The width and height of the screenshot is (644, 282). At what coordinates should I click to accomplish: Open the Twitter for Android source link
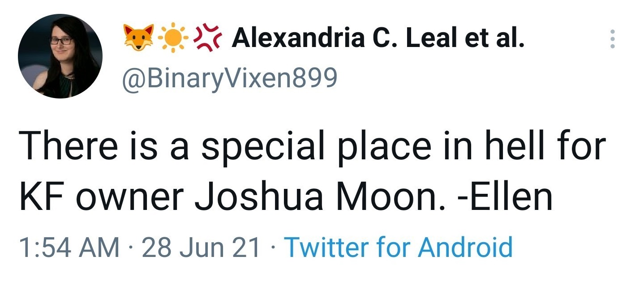click(398, 247)
